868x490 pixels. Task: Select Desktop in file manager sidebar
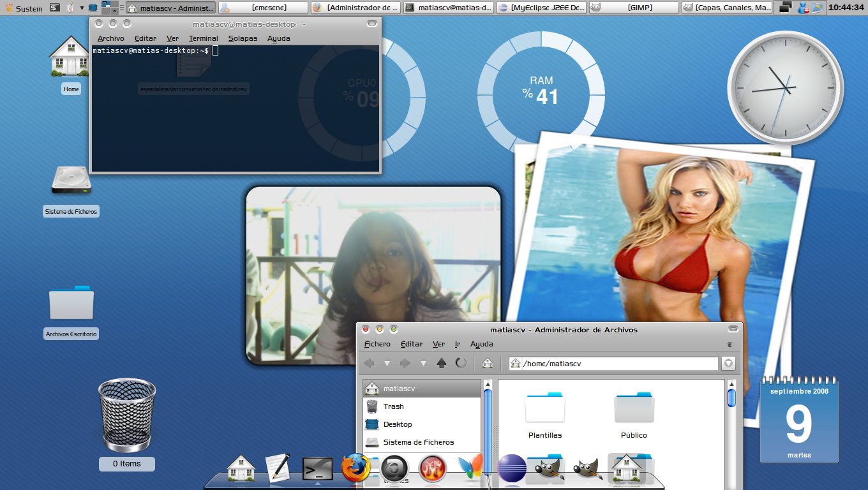point(421,424)
